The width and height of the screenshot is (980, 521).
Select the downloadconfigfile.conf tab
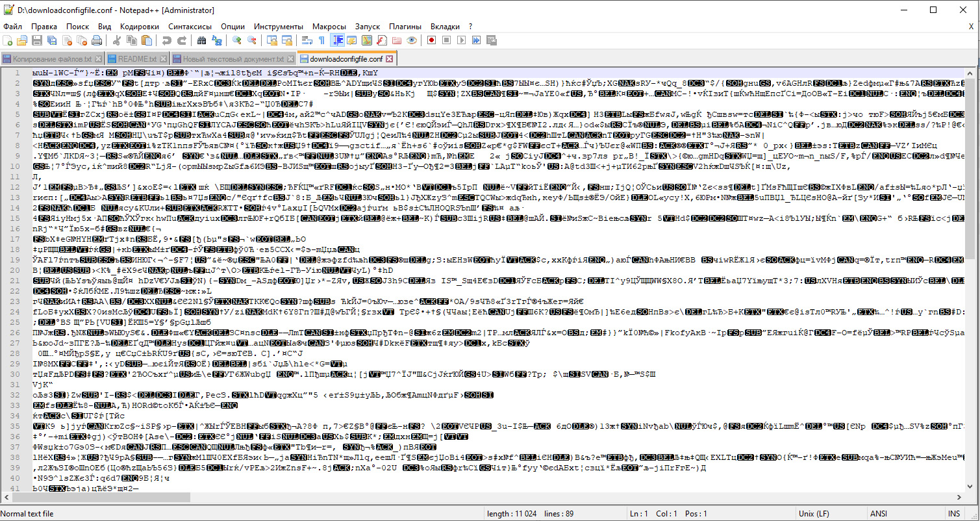(x=346, y=58)
